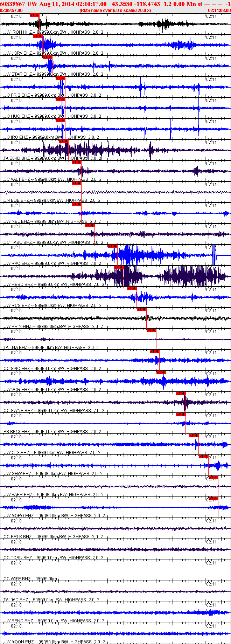Screen dimensions: 231x644
Task: Click the red pick marker on the CC SVIC trace
Action: click(155, 351)
